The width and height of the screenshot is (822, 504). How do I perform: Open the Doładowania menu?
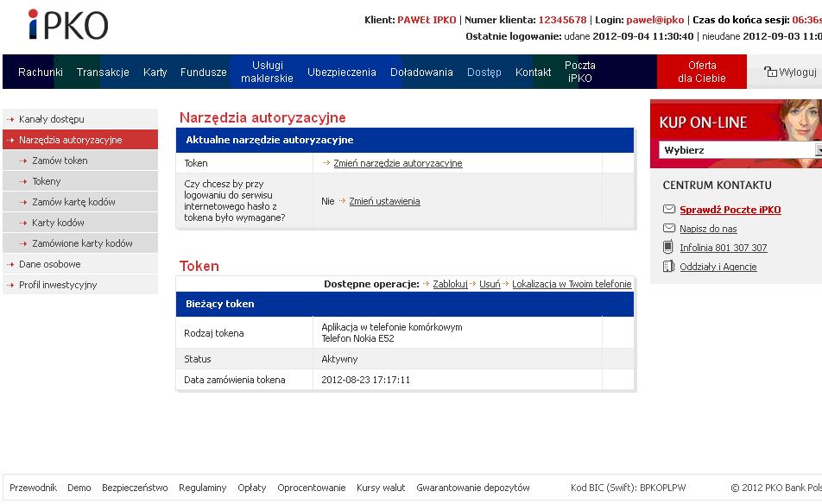coord(421,72)
